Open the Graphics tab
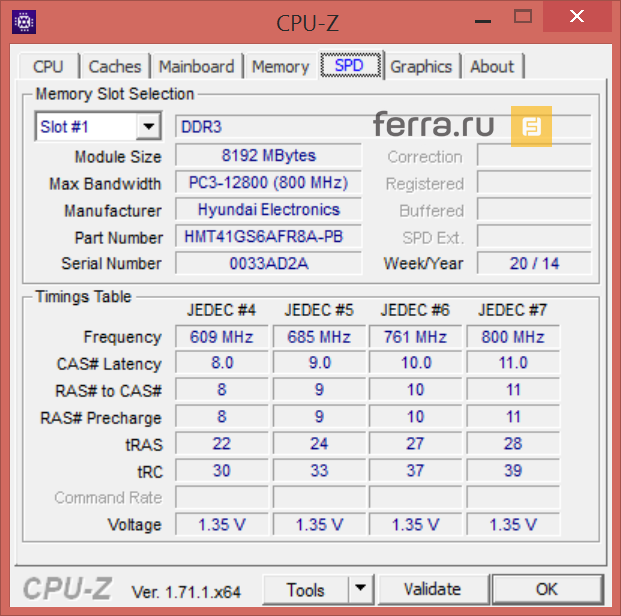This screenshot has height=616, width=621. coord(421,67)
